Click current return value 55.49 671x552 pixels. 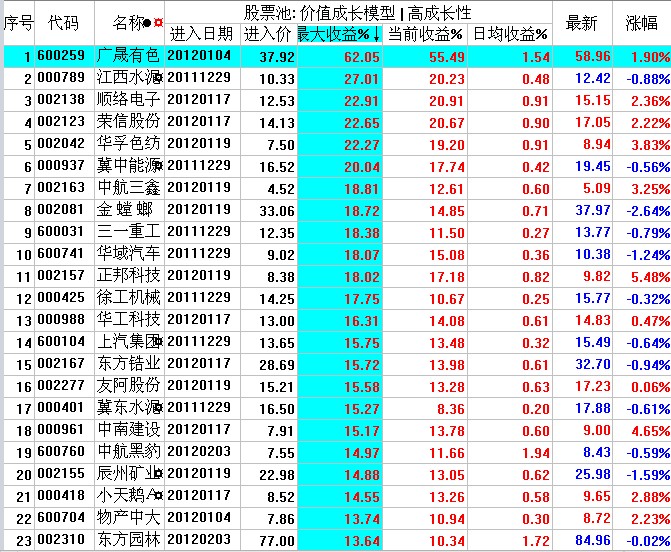pos(447,57)
